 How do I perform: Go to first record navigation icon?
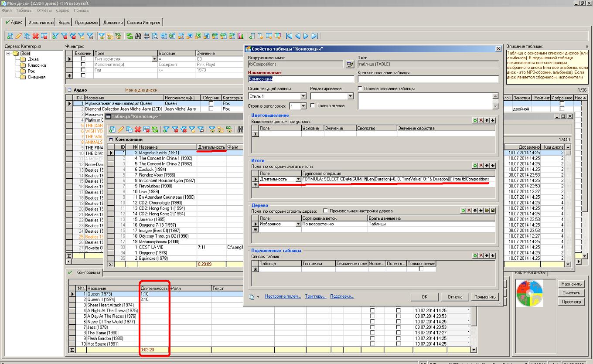289,36
